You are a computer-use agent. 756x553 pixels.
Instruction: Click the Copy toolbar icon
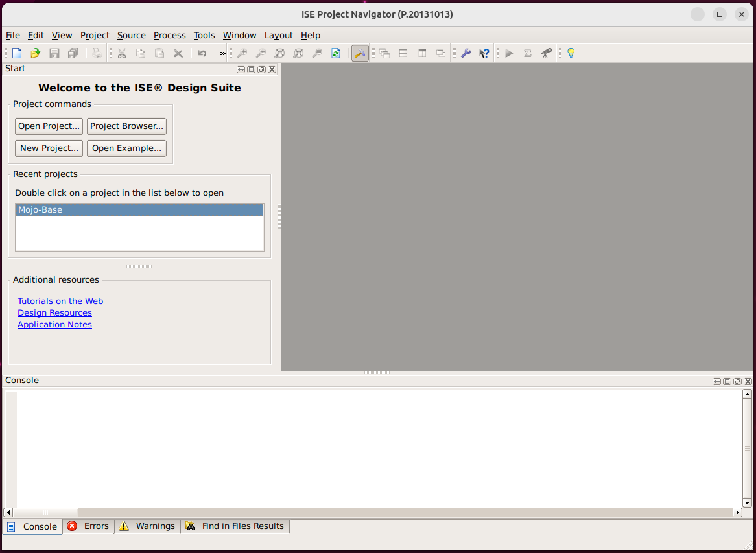(141, 53)
